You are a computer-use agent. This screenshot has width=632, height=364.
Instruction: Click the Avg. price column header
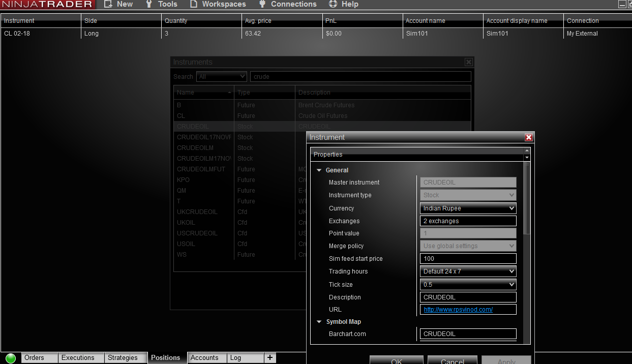(282, 21)
